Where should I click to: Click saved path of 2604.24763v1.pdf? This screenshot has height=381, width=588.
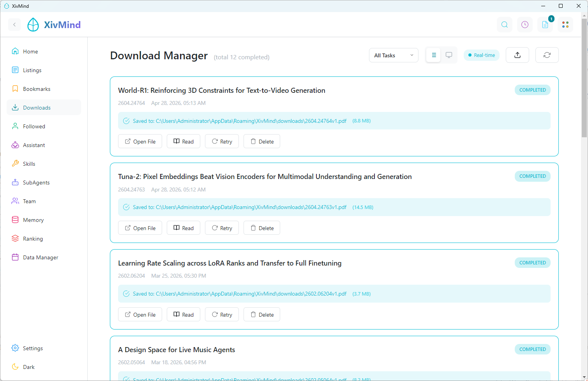(240, 207)
